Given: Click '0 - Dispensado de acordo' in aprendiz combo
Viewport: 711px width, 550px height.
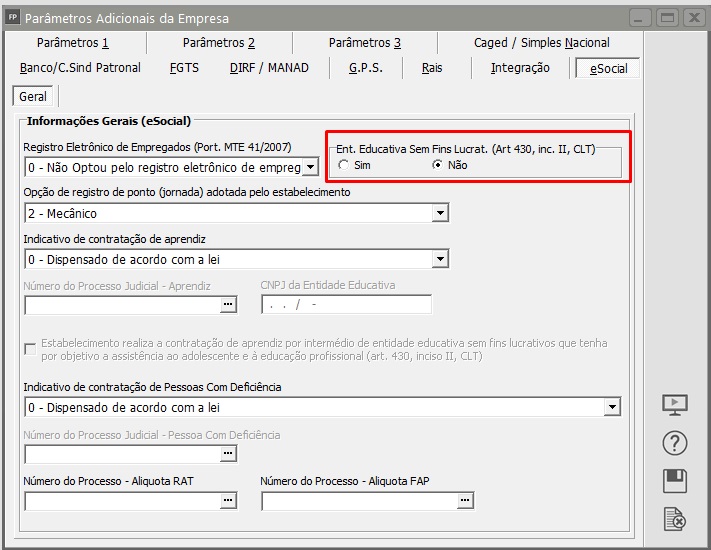Looking at the screenshot, I should coord(124,259).
